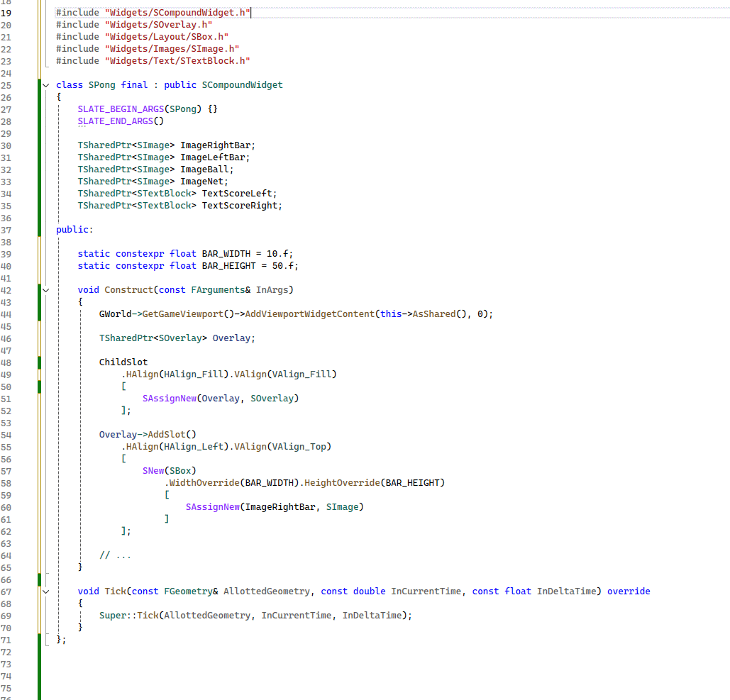Screen dimensions: 730x700
Task: Click the SNew(SBox) macro
Action: point(170,471)
